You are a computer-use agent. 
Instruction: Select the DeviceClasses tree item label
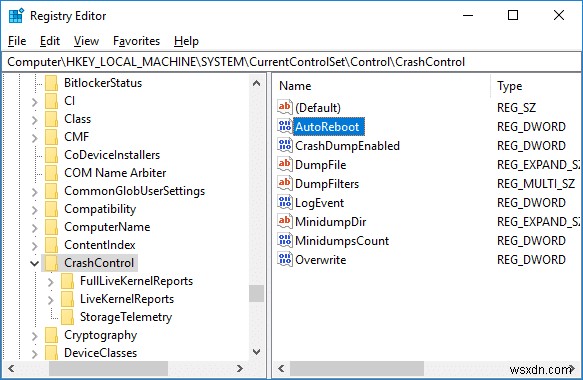click(x=100, y=352)
